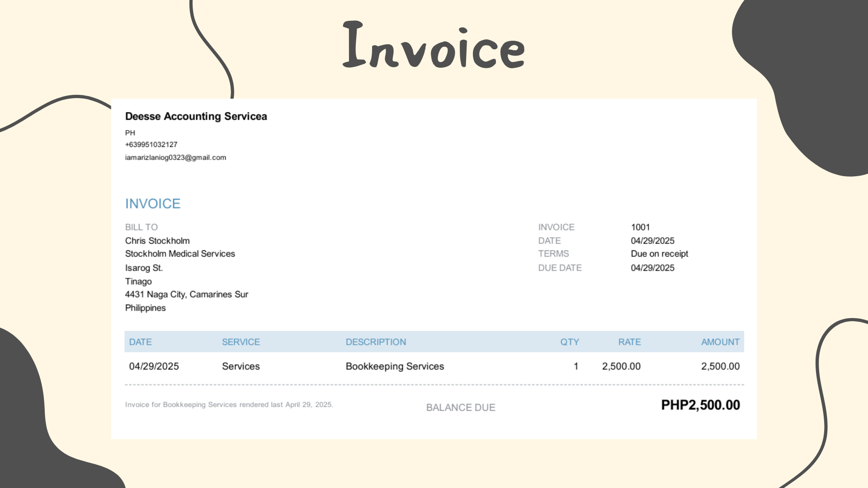Image resolution: width=868 pixels, height=488 pixels.
Task: Click the iamarizlaniog0323@gmail.com email address
Action: (175, 158)
